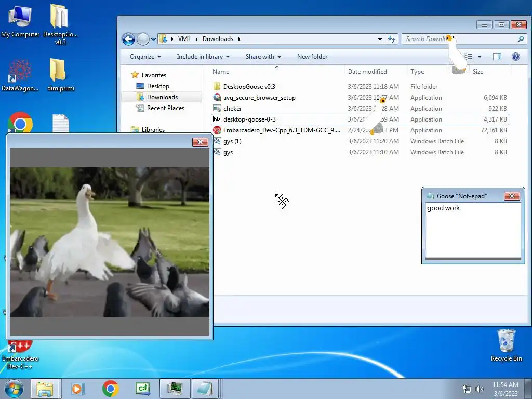
Task: Open Embarcadero Dev-C++ desktop shortcut
Action: click(x=20, y=355)
